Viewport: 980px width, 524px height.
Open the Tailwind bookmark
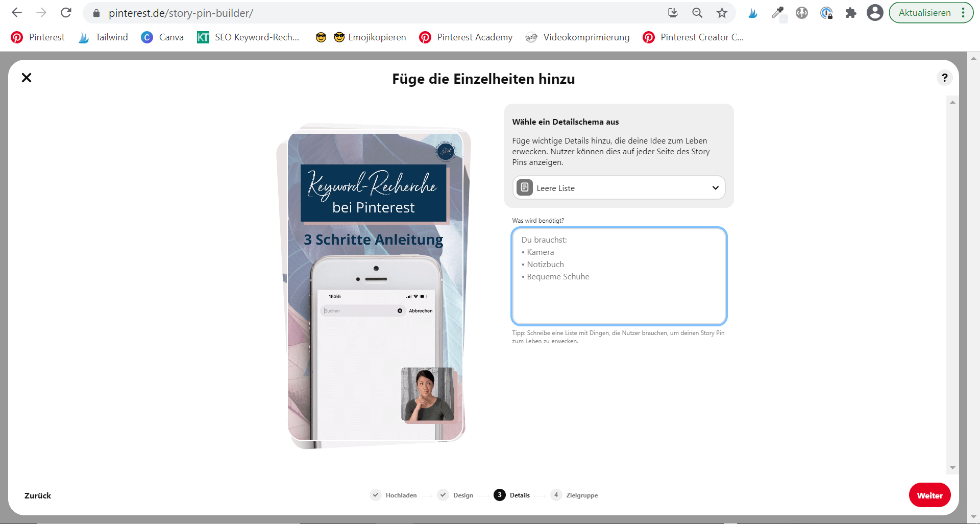point(103,37)
